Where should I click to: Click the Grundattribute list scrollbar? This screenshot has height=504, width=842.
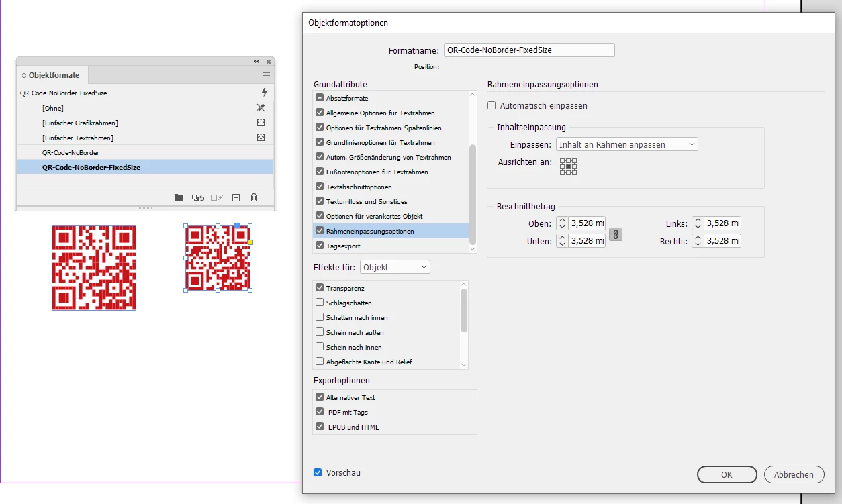tap(473, 194)
